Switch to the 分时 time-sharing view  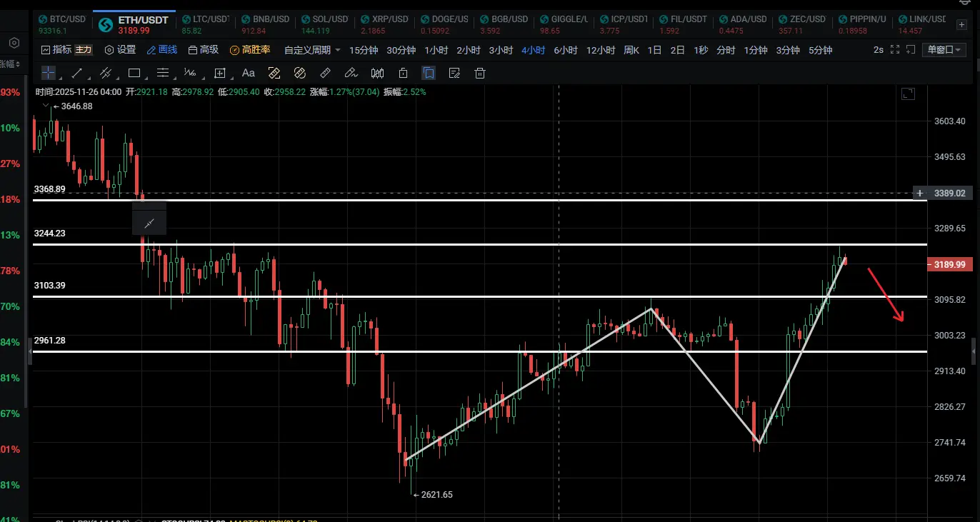pos(726,50)
